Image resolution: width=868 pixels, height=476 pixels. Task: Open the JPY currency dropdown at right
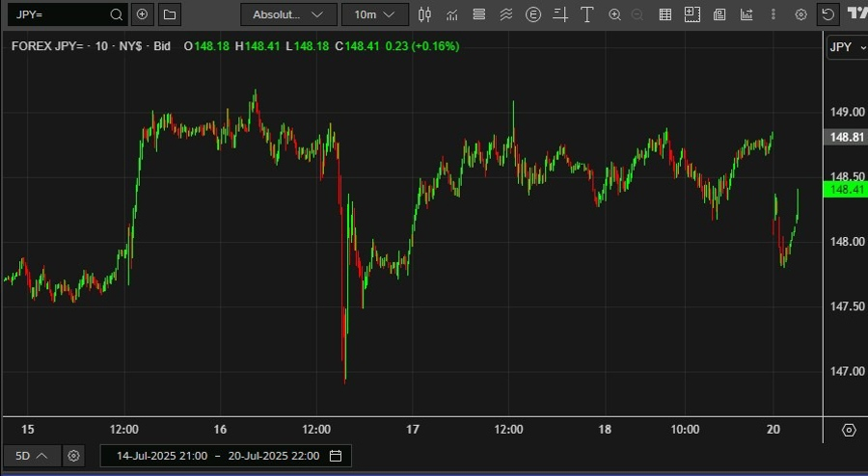pyautogui.click(x=847, y=47)
